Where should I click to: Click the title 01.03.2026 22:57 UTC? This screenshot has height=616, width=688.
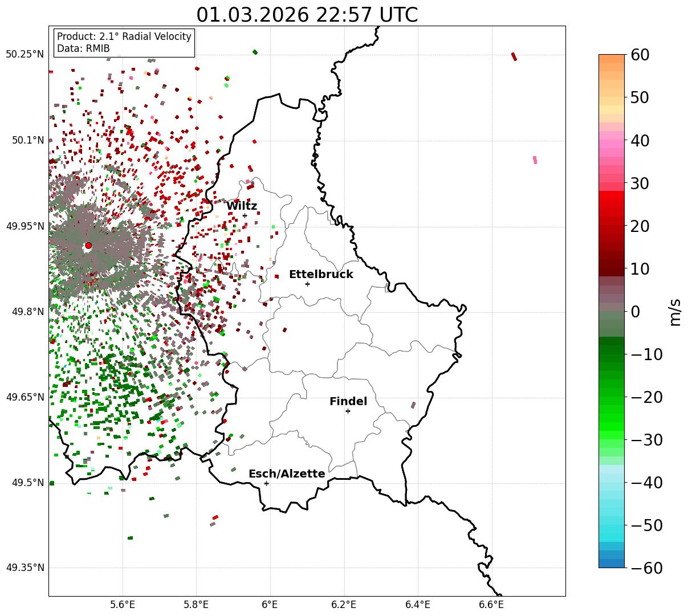point(307,15)
